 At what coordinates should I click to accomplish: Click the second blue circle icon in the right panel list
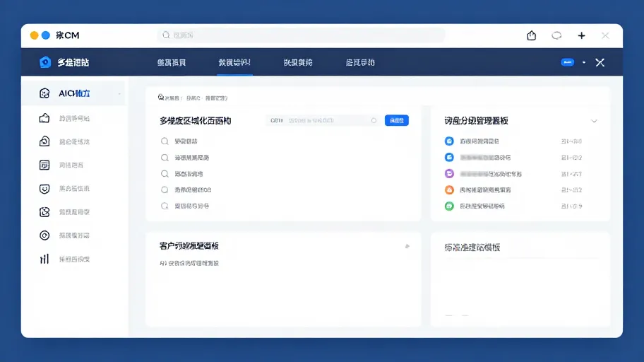pos(449,157)
